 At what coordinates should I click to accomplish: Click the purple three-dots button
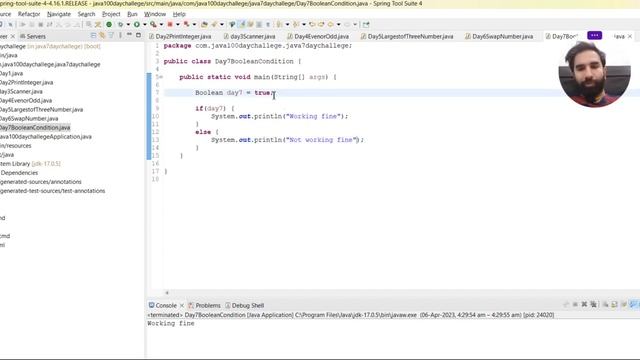(x=595, y=36)
